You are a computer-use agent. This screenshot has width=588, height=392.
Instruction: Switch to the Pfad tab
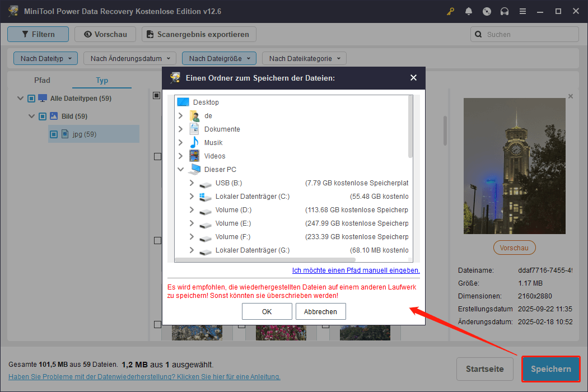(x=42, y=80)
